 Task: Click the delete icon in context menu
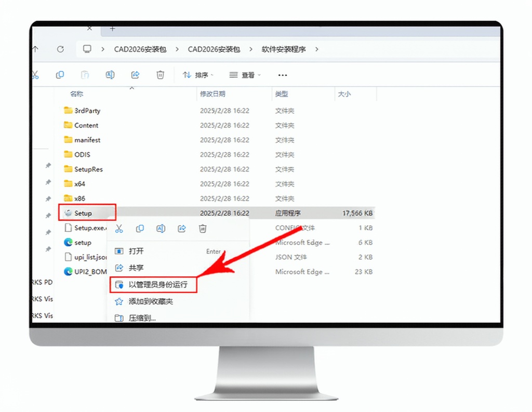[203, 229]
